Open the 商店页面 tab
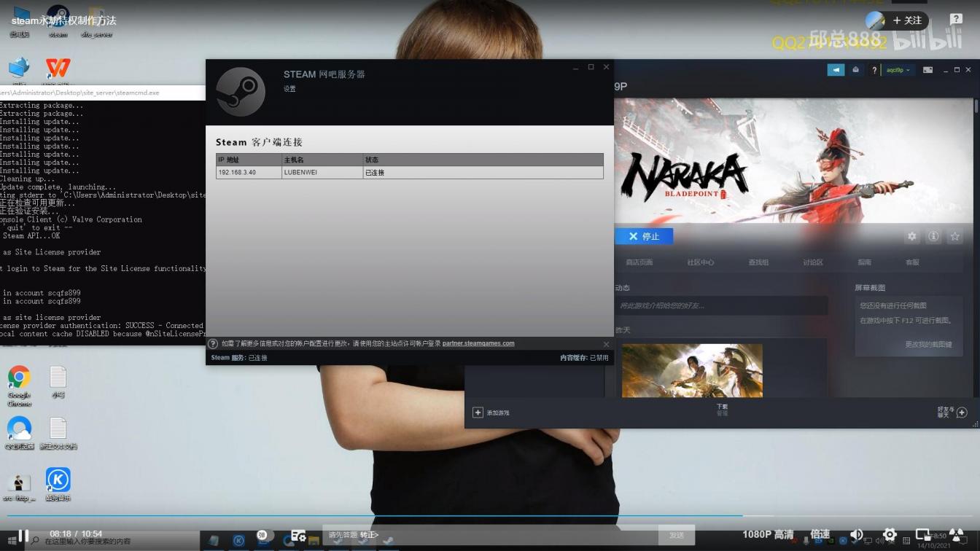The height and width of the screenshot is (551, 980). [639, 262]
